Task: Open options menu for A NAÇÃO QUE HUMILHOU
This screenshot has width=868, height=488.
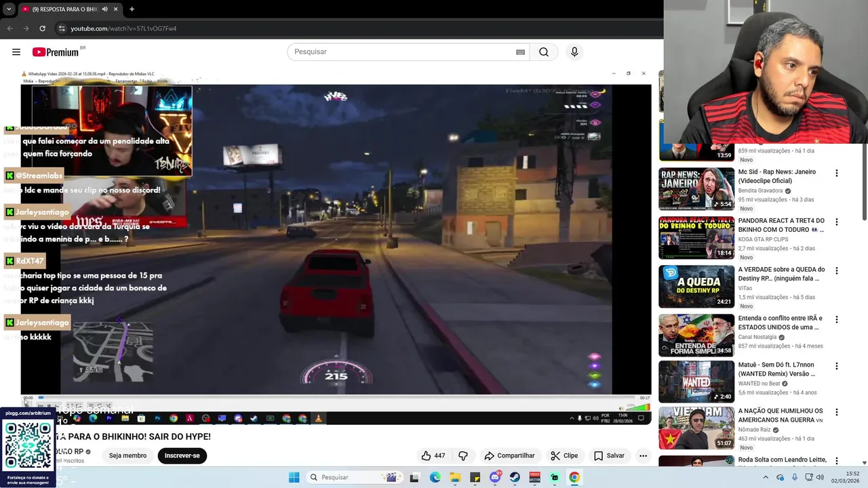Action: [836, 412]
